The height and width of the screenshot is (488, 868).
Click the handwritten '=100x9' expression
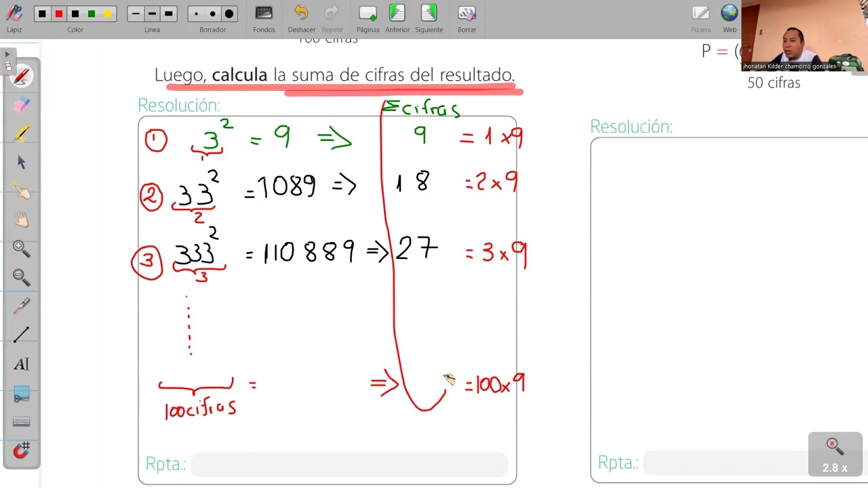pyautogui.click(x=494, y=384)
